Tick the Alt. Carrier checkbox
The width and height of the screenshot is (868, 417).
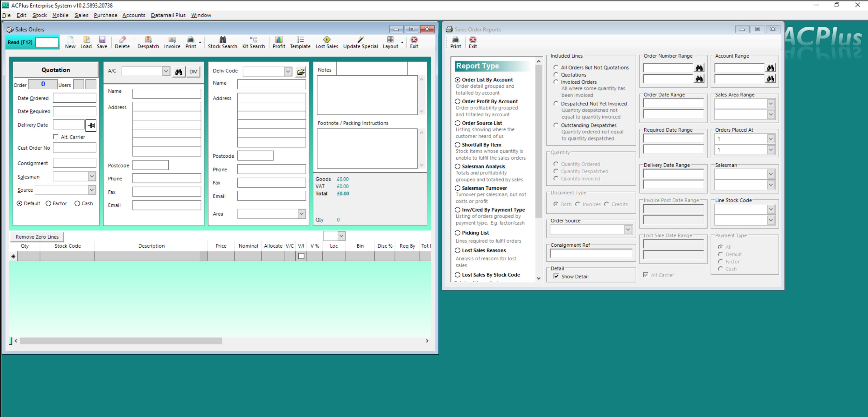coord(56,137)
